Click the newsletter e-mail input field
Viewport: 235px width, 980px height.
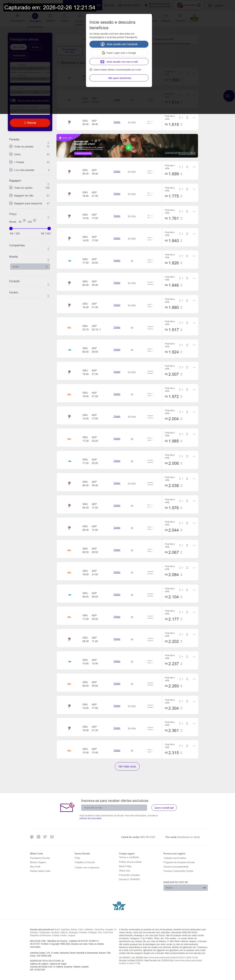114,807
